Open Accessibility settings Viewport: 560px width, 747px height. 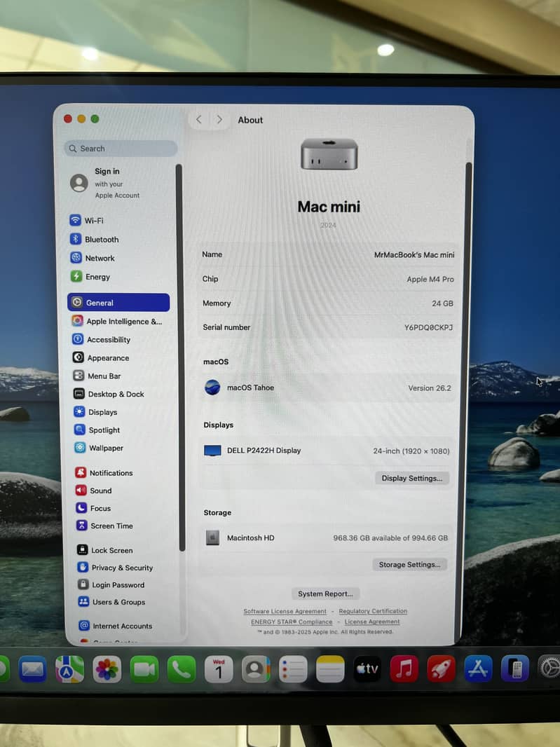[x=101, y=339]
